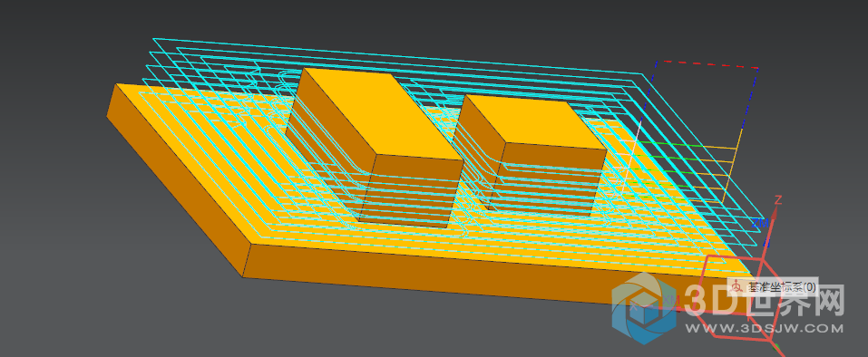Screen dimensions: 868x357
Task: Click the red Z axis label
Action: 778,199
